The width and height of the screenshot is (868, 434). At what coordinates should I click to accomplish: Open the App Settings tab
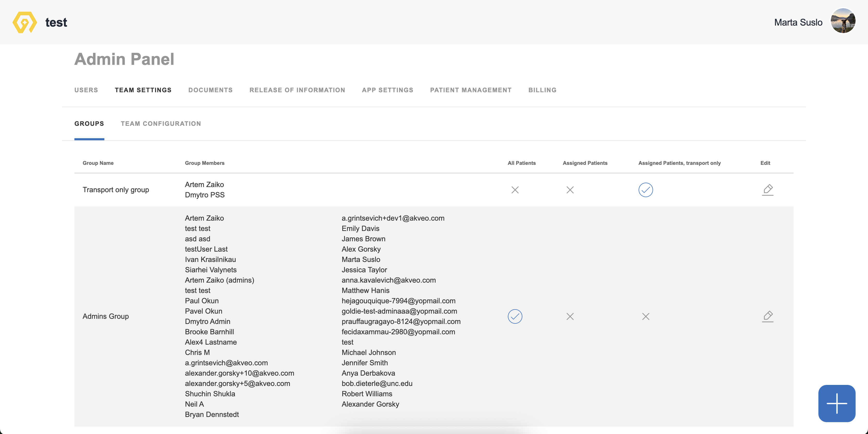tap(387, 90)
